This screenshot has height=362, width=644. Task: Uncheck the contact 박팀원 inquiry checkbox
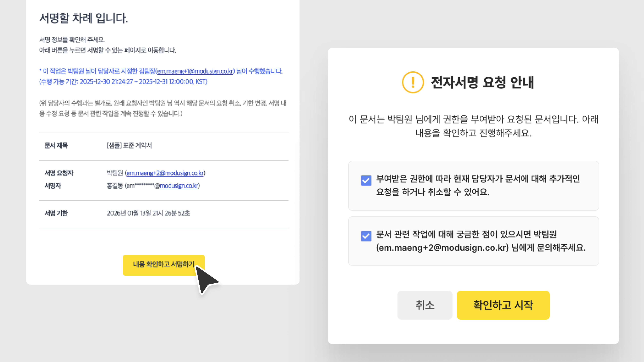[366, 236]
